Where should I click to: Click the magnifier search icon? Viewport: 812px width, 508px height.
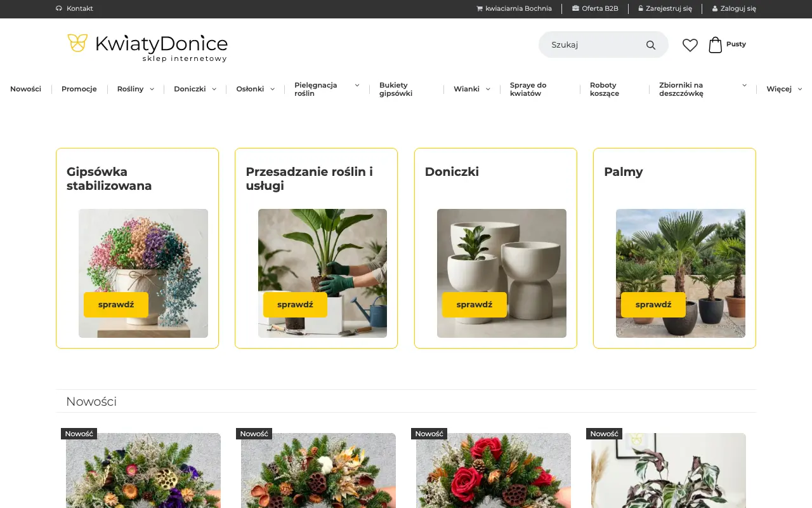[650, 45]
